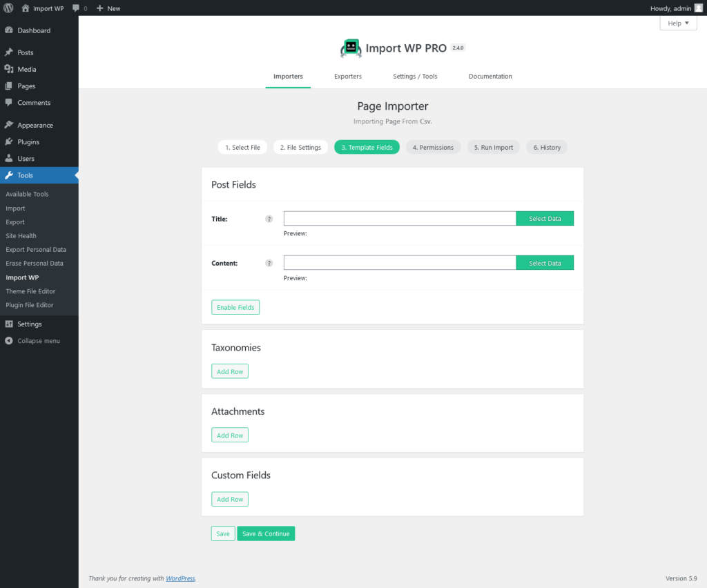Image resolution: width=707 pixels, height=588 pixels.
Task: Focus the Content input field
Action: click(x=400, y=263)
